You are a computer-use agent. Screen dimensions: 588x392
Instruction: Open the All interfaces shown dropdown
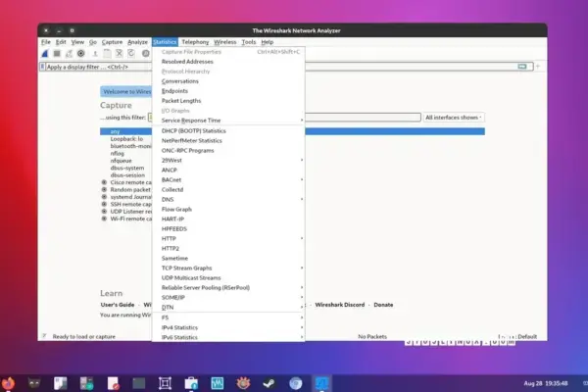454,118
